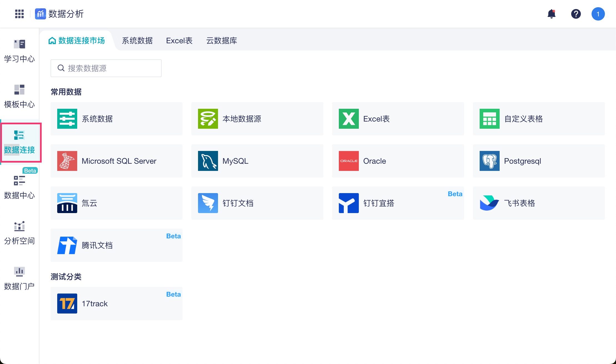Screen dimensions: 616x364
Task: Open the help question mark icon
Action: pyautogui.click(x=576, y=14)
